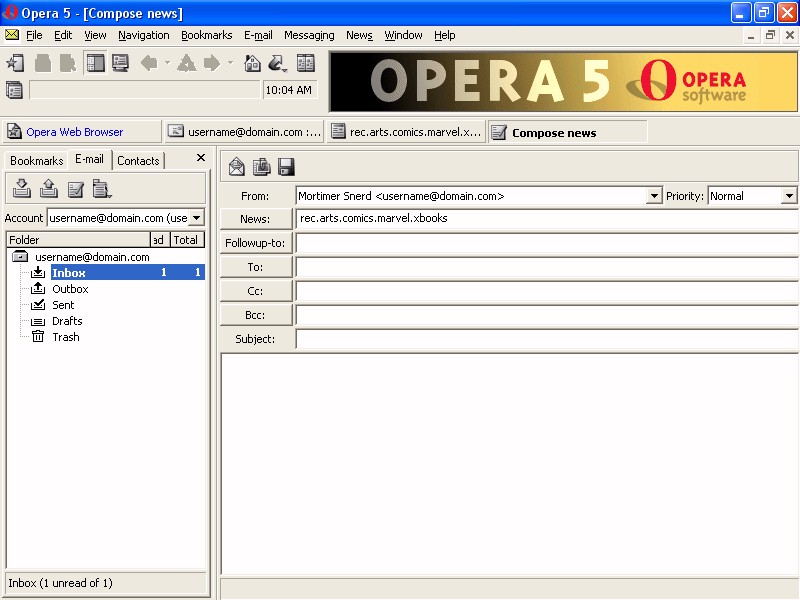
Task: Open the Home page icon
Action: 253,63
